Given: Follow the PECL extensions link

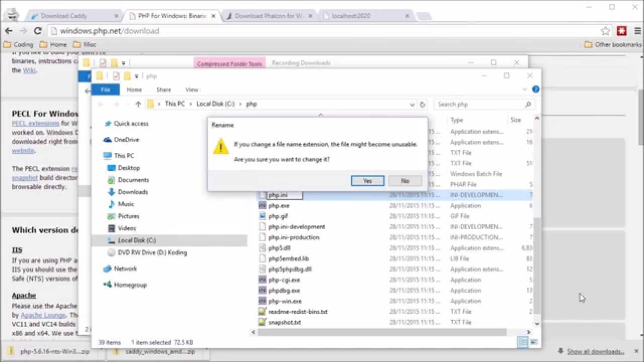Looking at the screenshot, I should coord(36,123).
